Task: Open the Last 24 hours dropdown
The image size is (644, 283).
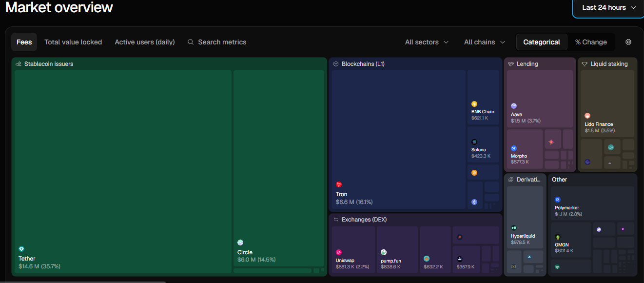Action: (x=609, y=7)
